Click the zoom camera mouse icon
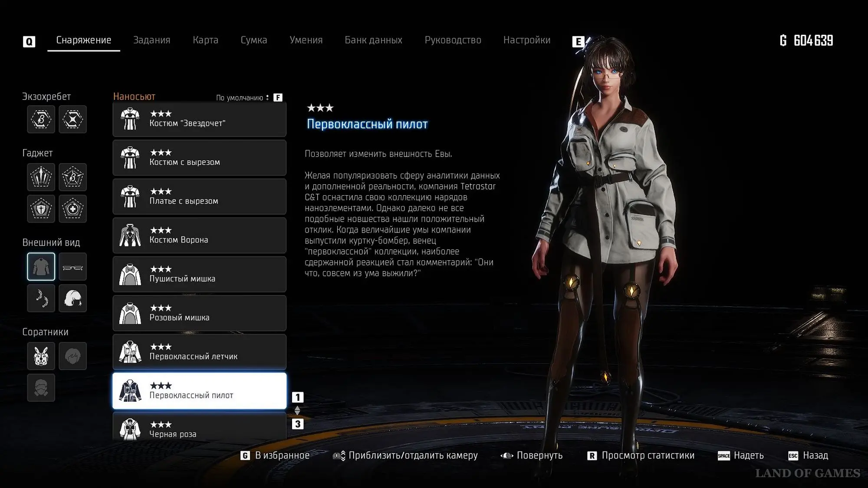868x488 pixels. (339, 455)
